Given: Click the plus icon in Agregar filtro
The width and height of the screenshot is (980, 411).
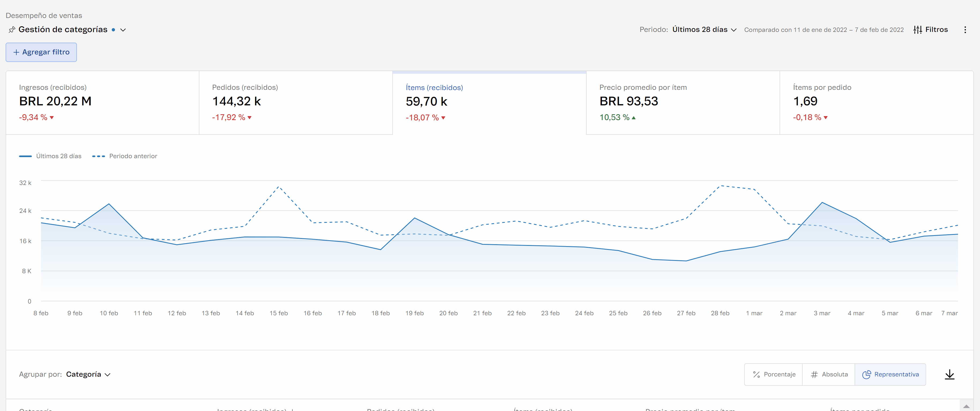Looking at the screenshot, I should click(16, 52).
